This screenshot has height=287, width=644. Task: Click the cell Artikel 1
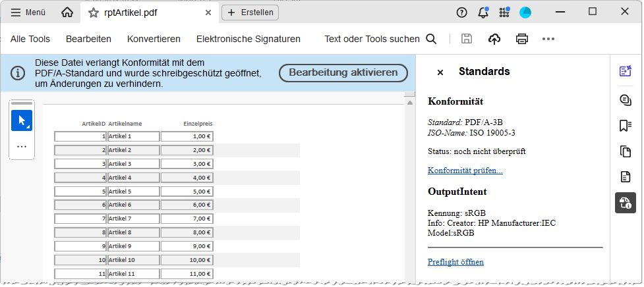click(x=134, y=136)
